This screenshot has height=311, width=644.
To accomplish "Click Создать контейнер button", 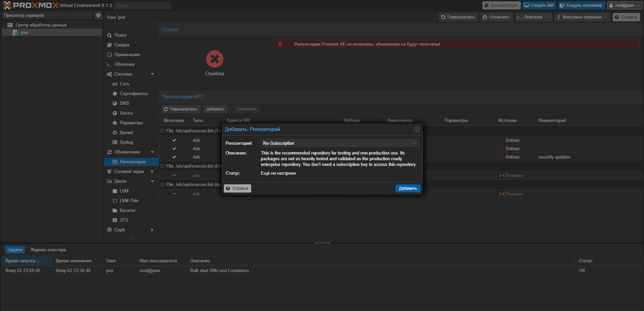I will click(581, 5).
